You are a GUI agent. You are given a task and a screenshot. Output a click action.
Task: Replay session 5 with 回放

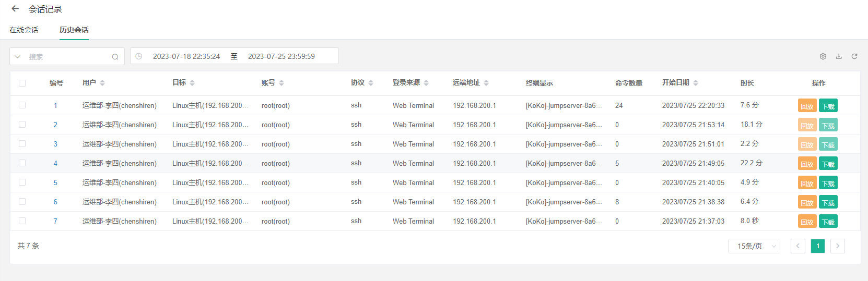[807, 183]
